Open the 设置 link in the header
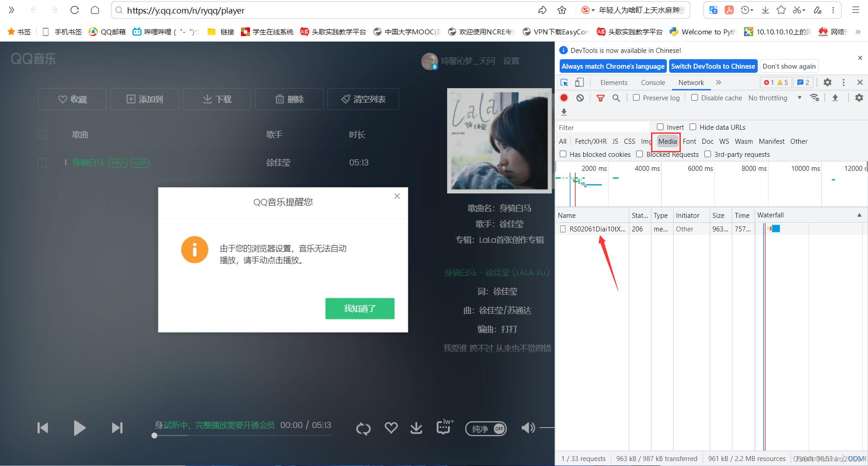The width and height of the screenshot is (868, 466). [511, 61]
